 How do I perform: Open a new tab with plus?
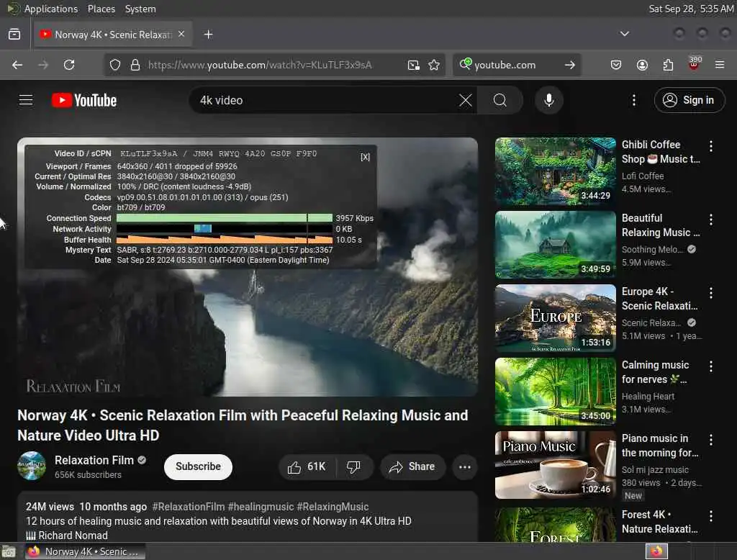click(208, 35)
